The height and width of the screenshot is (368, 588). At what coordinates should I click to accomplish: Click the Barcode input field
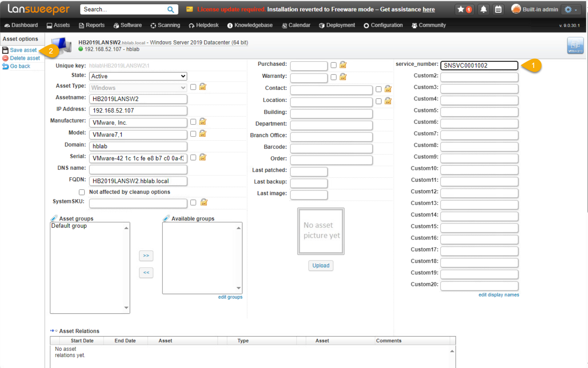[331, 148]
